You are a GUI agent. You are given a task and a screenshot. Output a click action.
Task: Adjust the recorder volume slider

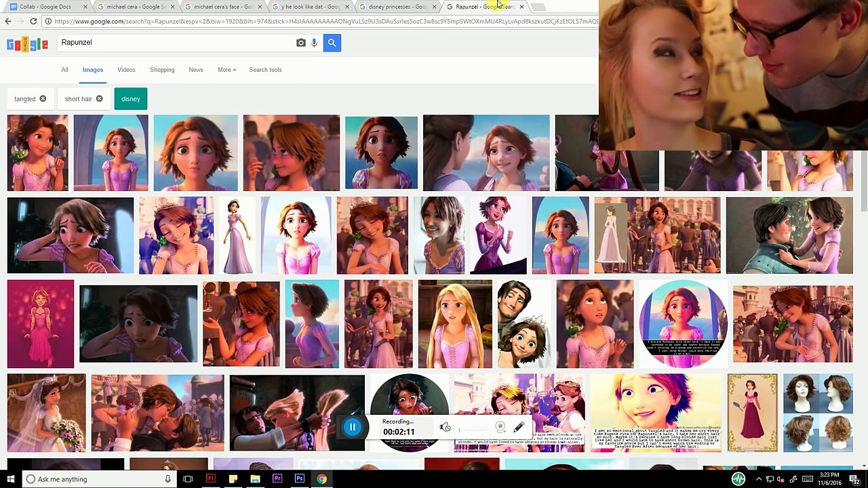(x=473, y=428)
